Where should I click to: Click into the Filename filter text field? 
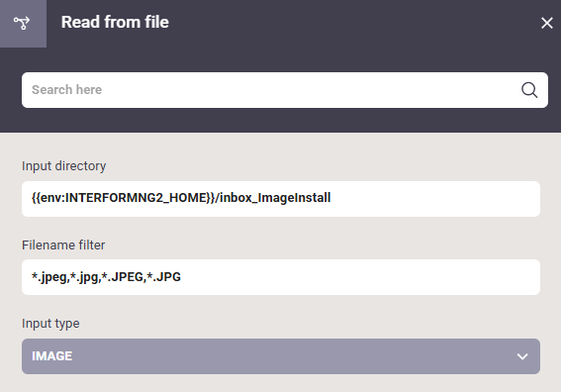(x=281, y=277)
